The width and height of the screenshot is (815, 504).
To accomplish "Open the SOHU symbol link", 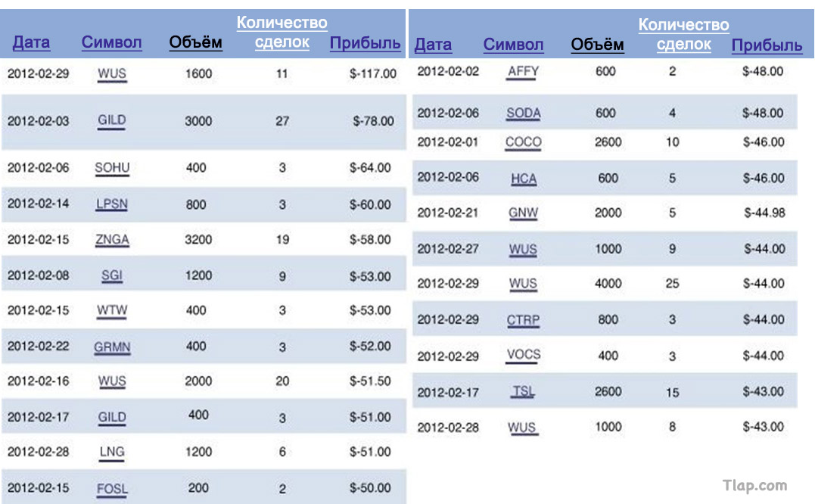I will (x=112, y=168).
